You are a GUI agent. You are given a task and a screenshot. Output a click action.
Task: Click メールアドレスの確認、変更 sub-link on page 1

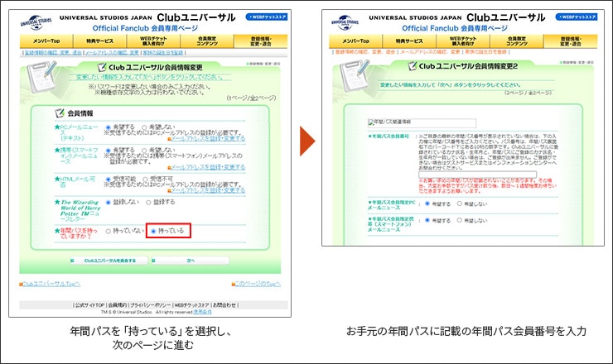pyautogui.click(x=112, y=52)
